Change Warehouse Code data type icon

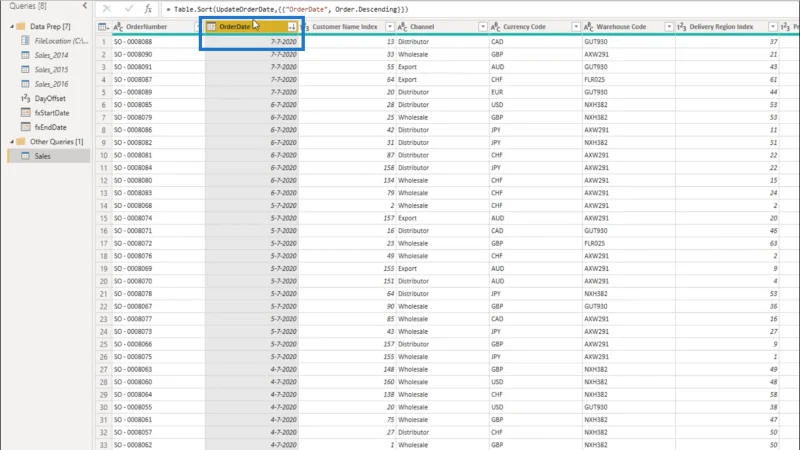point(588,27)
